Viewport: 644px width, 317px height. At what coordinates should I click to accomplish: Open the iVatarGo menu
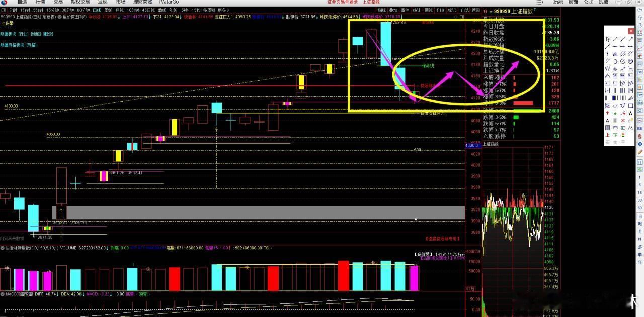(x=169, y=2)
